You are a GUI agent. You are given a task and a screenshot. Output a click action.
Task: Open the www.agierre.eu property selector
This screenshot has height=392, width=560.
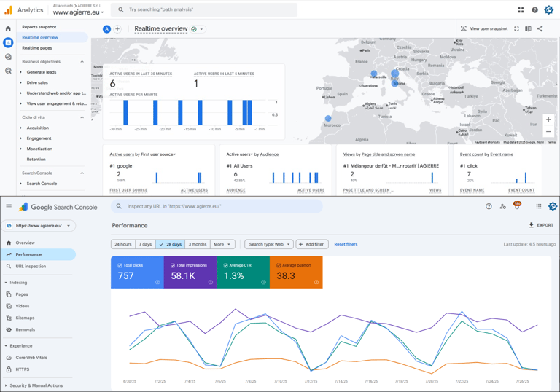tap(78, 12)
